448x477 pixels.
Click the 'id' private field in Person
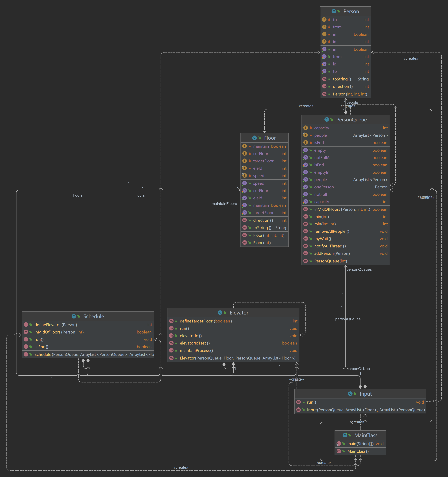pos(346,42)
